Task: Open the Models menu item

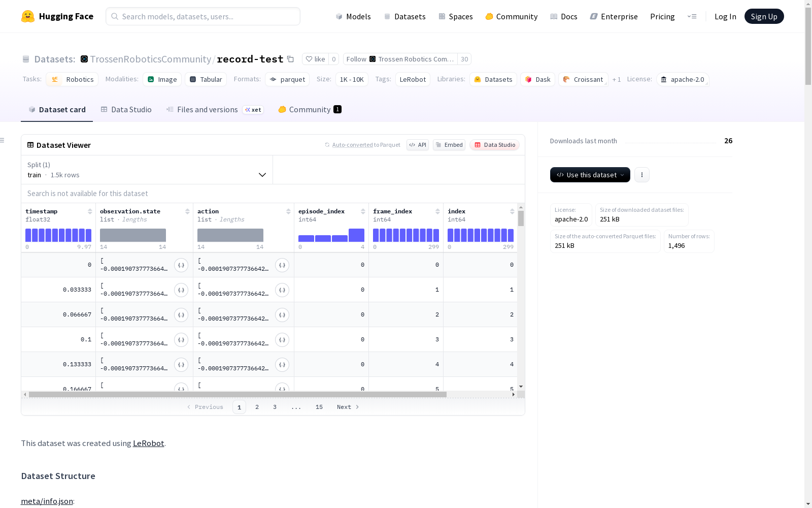Action: pyautogui.click(x=353, y=16)
